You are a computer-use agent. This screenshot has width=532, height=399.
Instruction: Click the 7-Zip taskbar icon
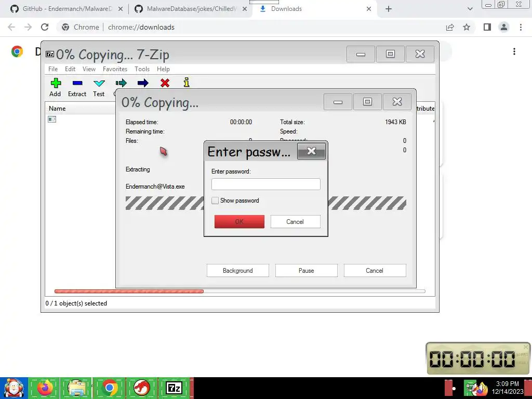pyautogui.click(x=174, y=388)
